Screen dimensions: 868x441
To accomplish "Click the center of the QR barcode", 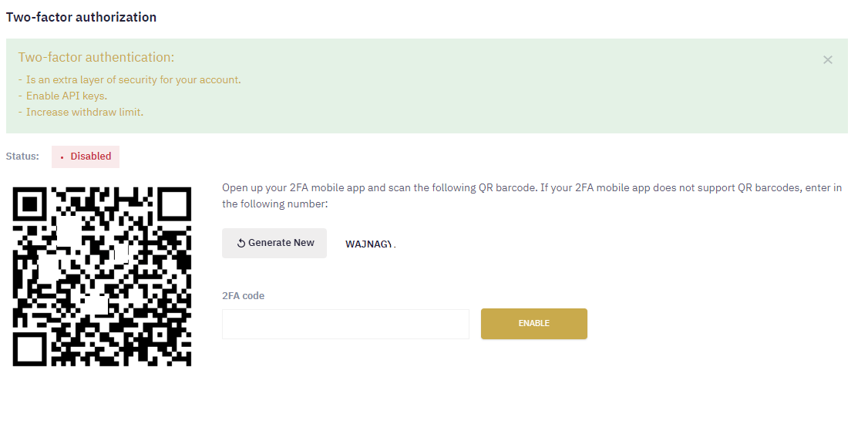I will point(102,277).
